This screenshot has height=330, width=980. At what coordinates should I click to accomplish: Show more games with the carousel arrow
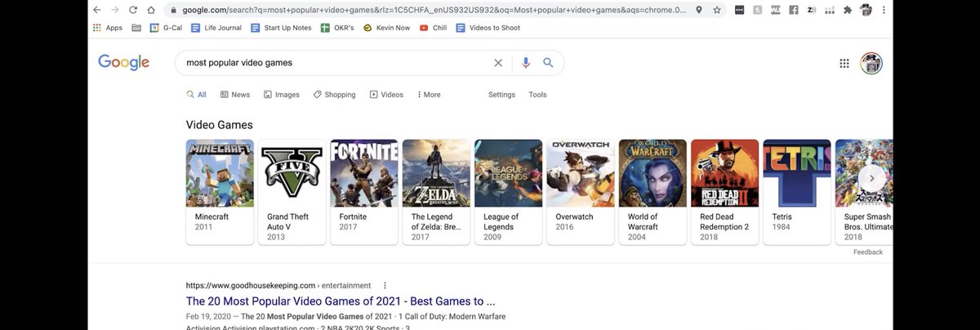tap(871, 177)
